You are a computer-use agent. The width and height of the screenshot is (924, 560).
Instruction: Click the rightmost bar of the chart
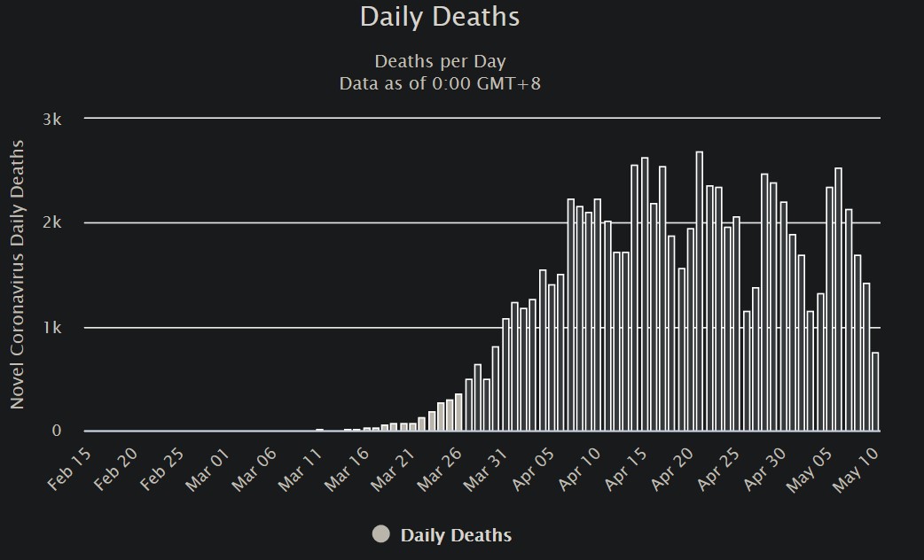(875, 392)
